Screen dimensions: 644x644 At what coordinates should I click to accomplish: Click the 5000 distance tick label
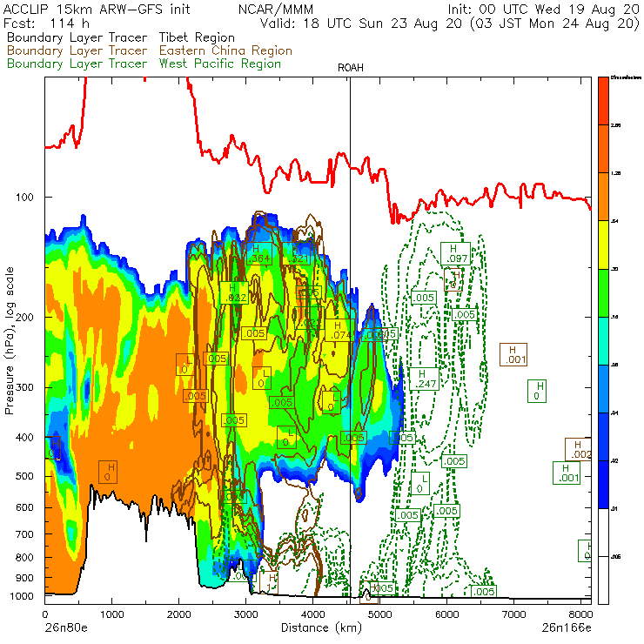pos(380,614)
